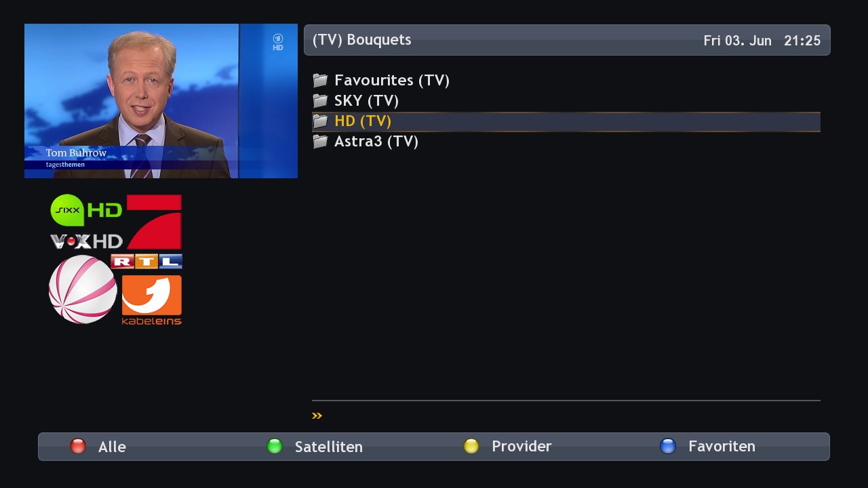Click the yellow double-arrow indicator
The image size is (868, 488).
(x=317, y=415)
